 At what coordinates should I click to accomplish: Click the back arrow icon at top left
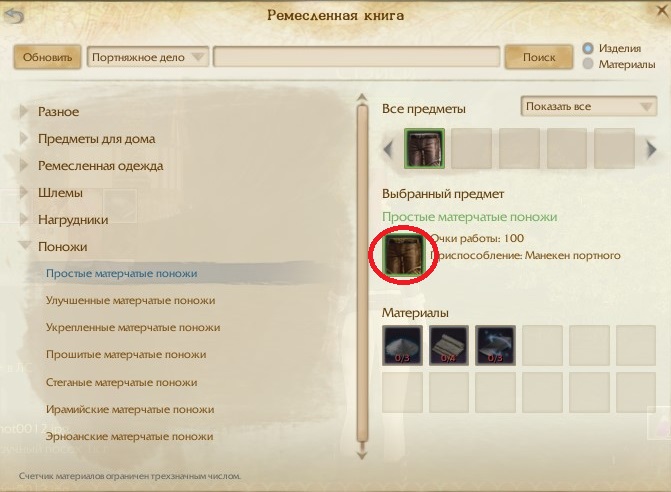14,16
